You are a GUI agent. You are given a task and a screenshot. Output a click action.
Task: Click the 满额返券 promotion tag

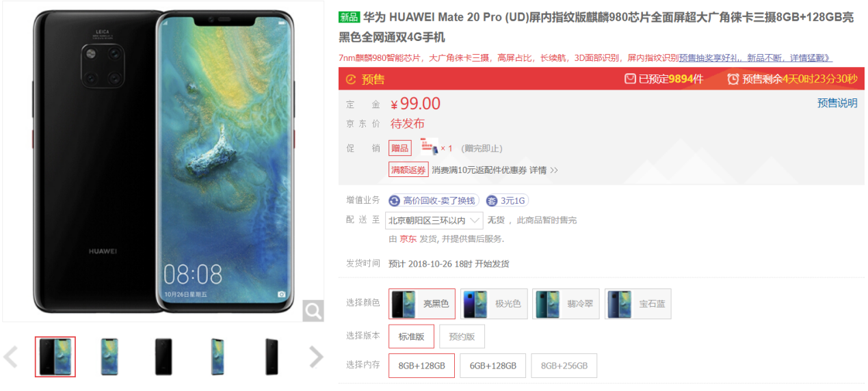(x=409, y=170)
